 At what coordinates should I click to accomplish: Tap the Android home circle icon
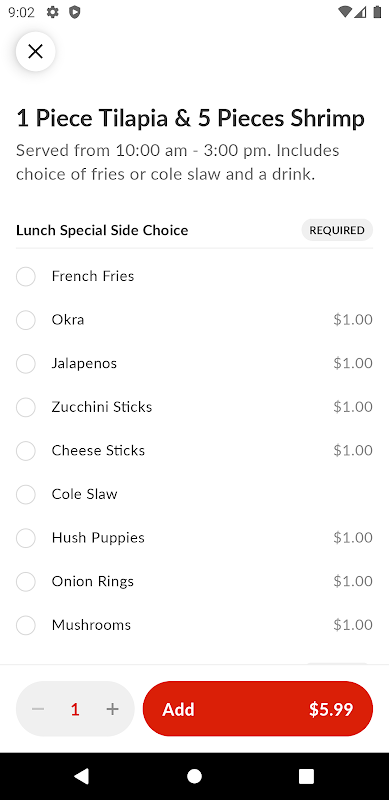pos(194,776)
